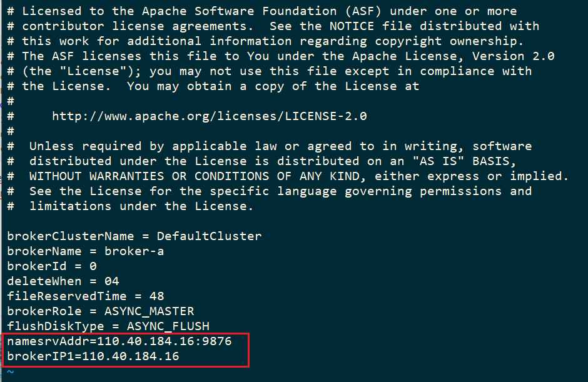Click the tilde on the empty last line

(x=11, y=371)
